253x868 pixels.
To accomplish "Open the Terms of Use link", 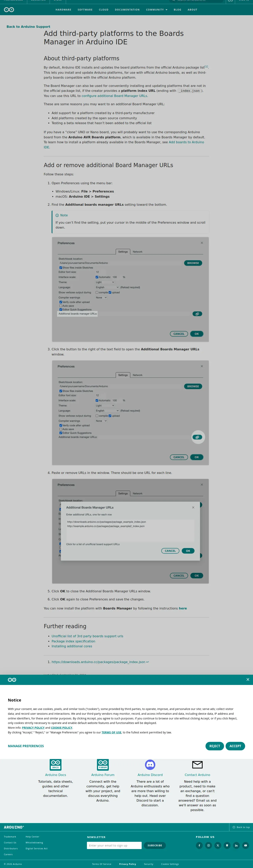I will pyautogui.click(x=112, y=732).
